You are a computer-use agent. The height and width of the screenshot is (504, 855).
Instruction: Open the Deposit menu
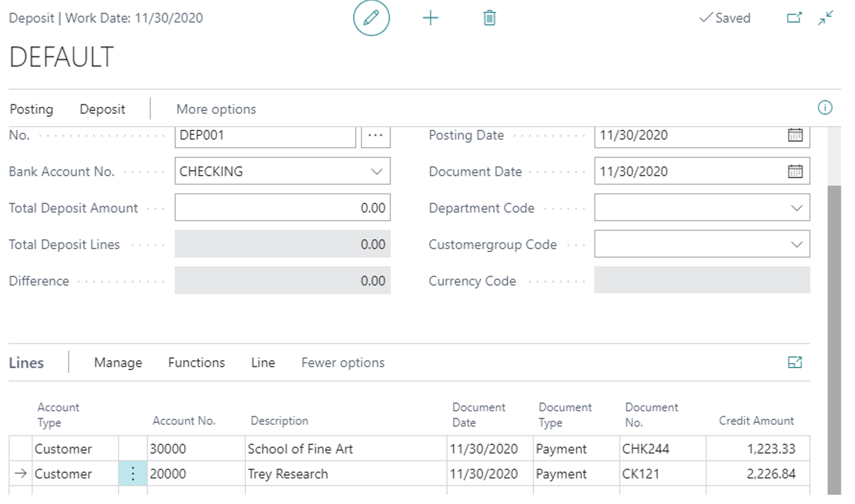pos(101,109)
